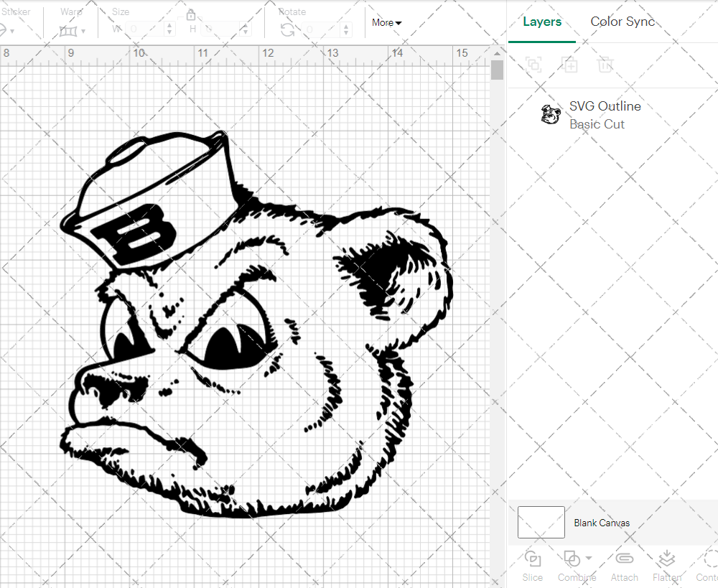Toggle the size lock proportions icon
This screenshot has height=588, width=718.
tap(191, 14)
